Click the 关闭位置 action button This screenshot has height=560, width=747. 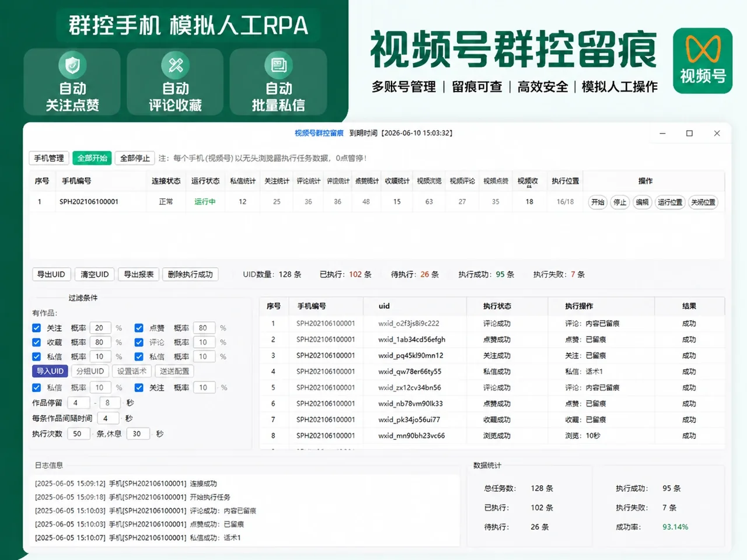tap(703, 202)
